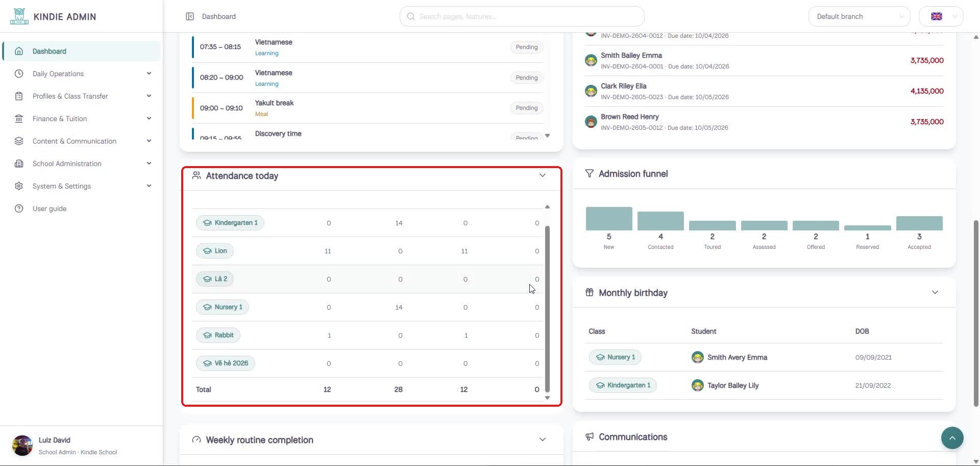This screenshot has height=466, width=980.
Task: Click the System & Settings gear icon
Action: (x=19, y=186)
